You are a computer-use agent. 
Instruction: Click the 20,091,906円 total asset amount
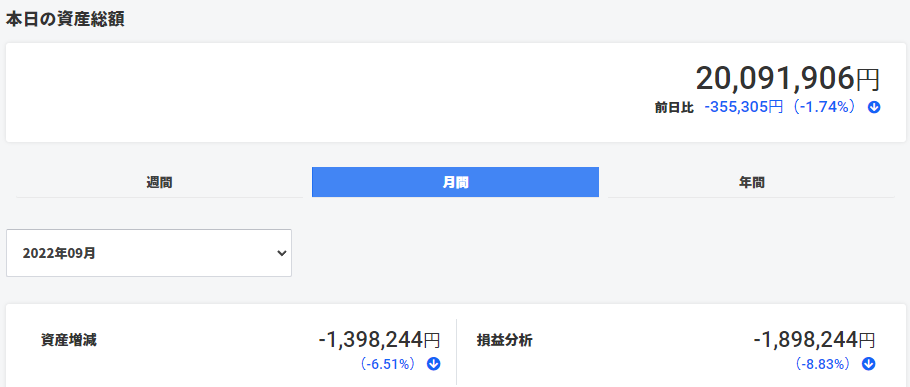pyautogui.click(x=788, y=78)
